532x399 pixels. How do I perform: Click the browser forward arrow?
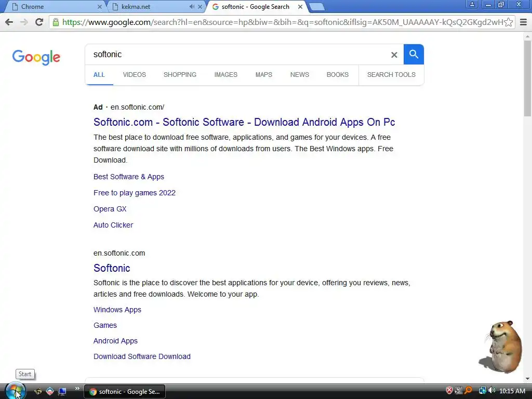pos(24,22)
